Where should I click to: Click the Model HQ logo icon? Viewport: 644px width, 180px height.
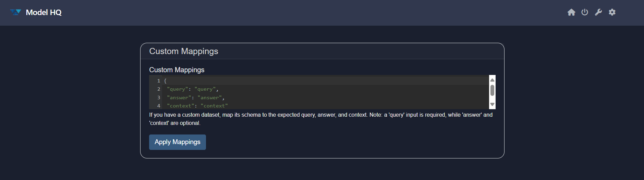click(16, 12)
